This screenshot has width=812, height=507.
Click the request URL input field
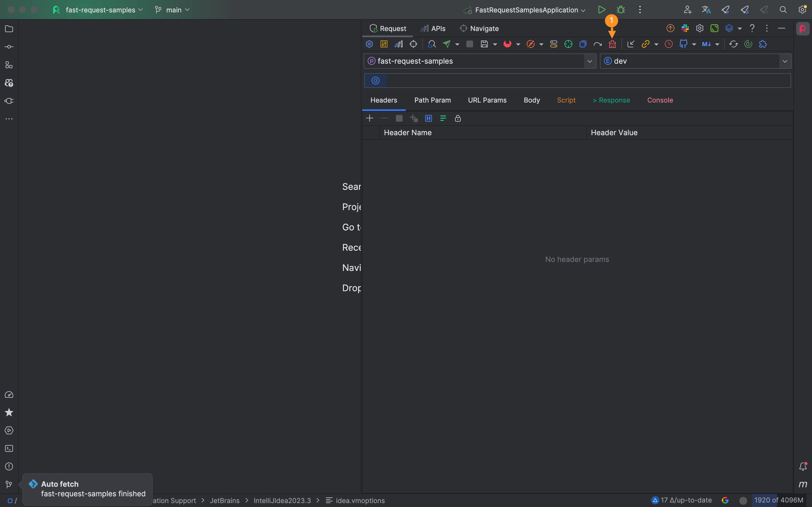(x=587, y=81)
